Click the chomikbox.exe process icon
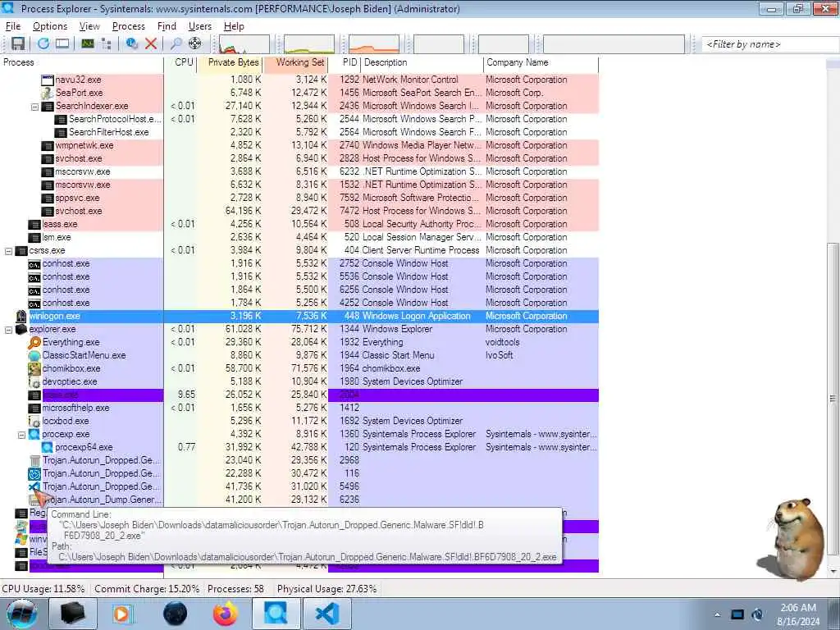 (34, 368)
